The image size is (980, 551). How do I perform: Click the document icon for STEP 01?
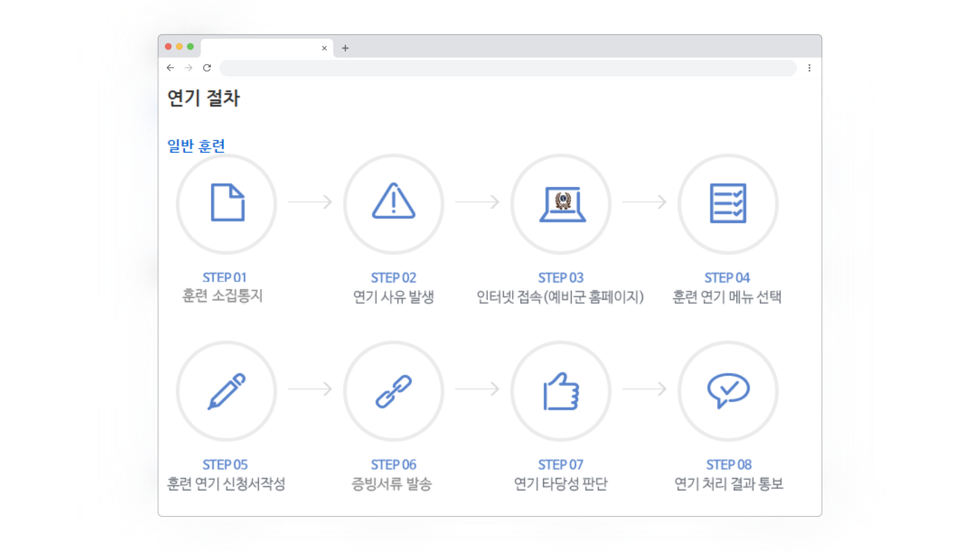pos(227,203)
